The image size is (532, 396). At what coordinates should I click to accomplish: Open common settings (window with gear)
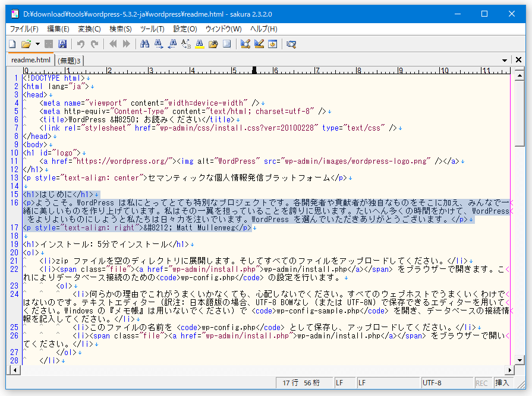tap(272, 44)
